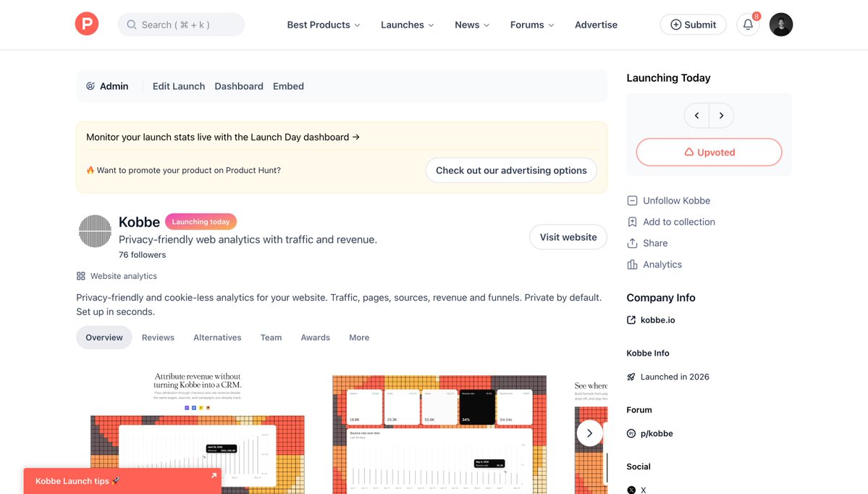
Task: Open the Attribute revenue gallery image
Action: tap(197, 432)
